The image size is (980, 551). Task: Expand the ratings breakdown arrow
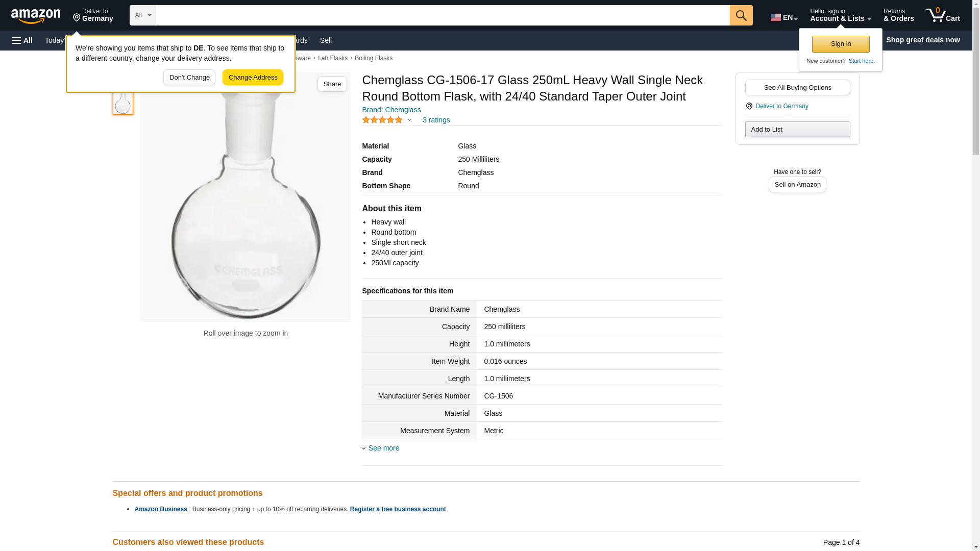(x=409, y=120)
